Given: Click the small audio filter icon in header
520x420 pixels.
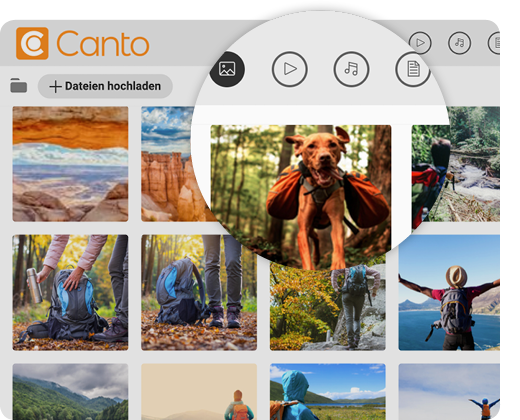Looking at the screenshot, I should (x=459, y=43).
